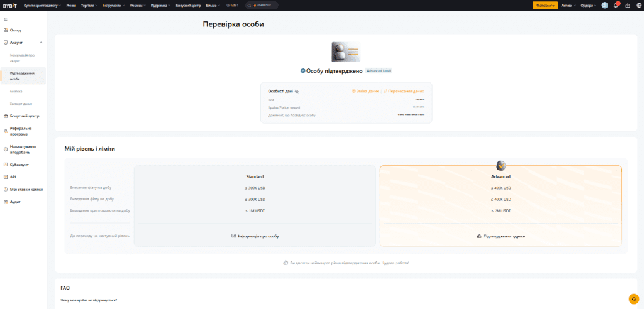Collapse the Акаунт section chevron

(41, 42)
